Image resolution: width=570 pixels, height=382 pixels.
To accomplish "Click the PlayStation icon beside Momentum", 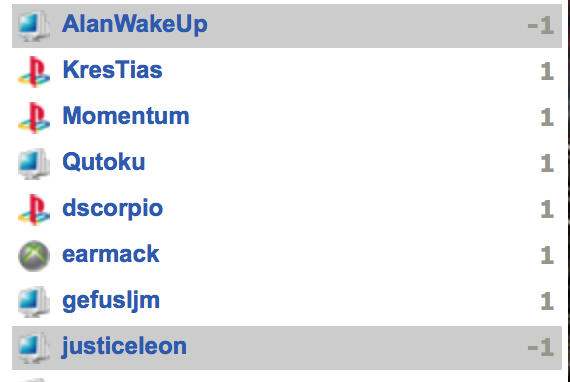I will pos(34,118).
